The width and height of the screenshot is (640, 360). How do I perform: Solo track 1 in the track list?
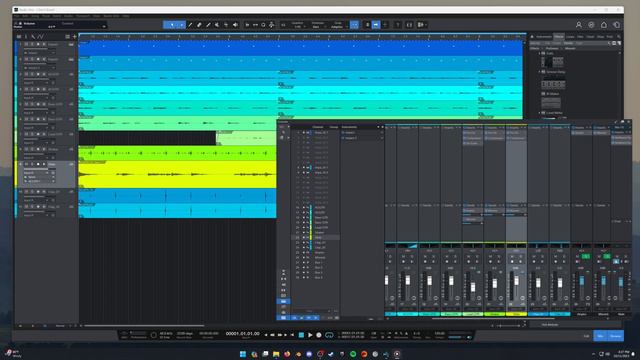pyautogui.click(x=32, y=44)
